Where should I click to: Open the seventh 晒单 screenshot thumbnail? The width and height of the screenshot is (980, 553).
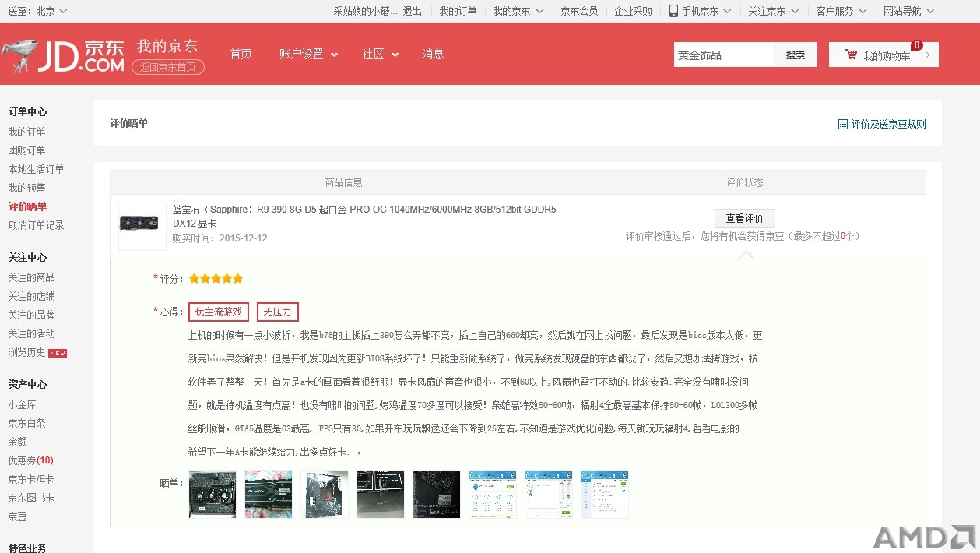point(549,495)
